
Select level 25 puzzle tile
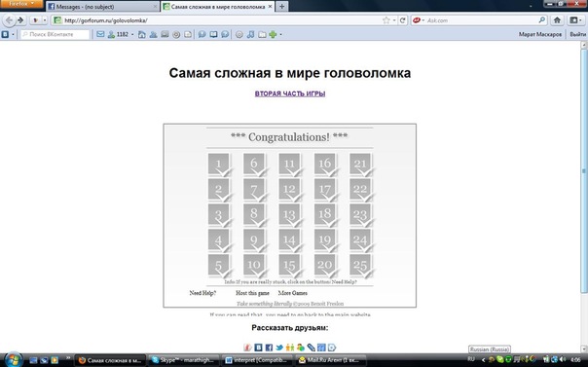[360, 266]
